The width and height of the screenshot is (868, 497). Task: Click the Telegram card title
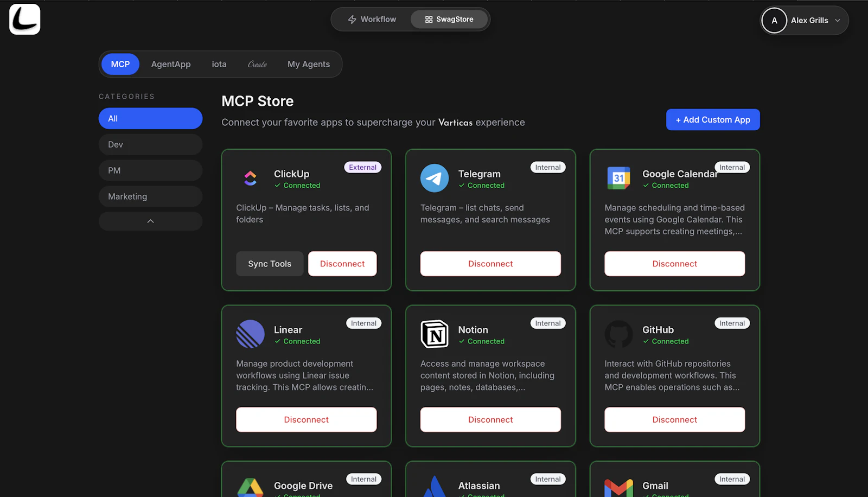480,174
